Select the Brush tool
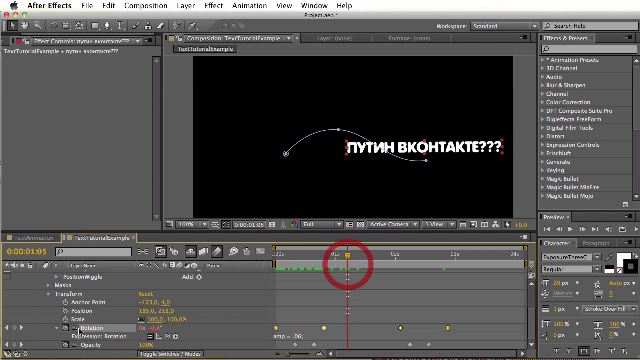Viewport: 640px width, 360px height. pos(136,26)
